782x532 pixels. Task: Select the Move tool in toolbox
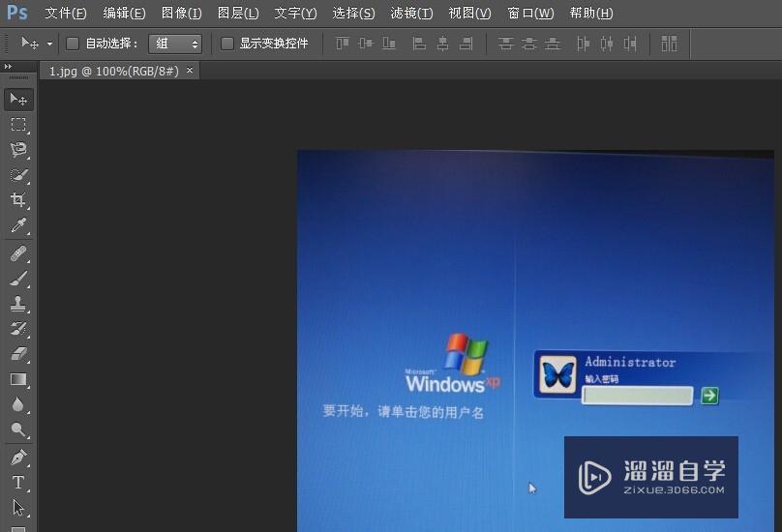tap(18, 100)
